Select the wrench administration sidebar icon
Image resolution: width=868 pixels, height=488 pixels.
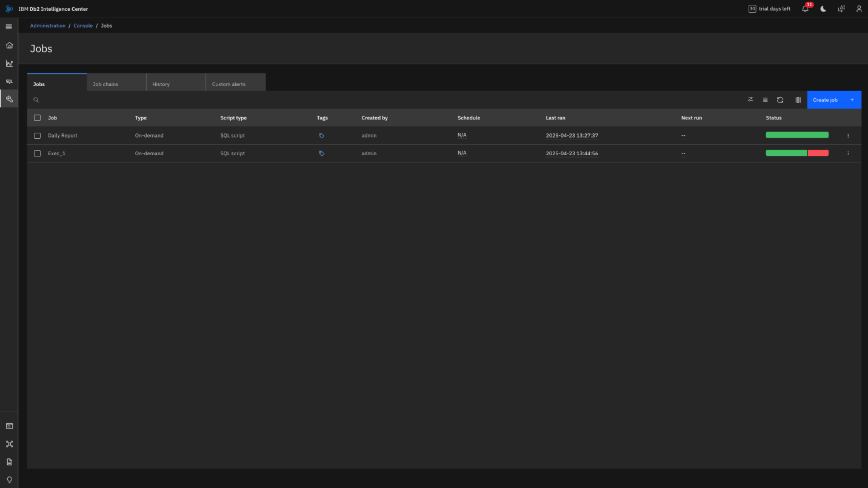pyautogui.click(x=9, y=99)
